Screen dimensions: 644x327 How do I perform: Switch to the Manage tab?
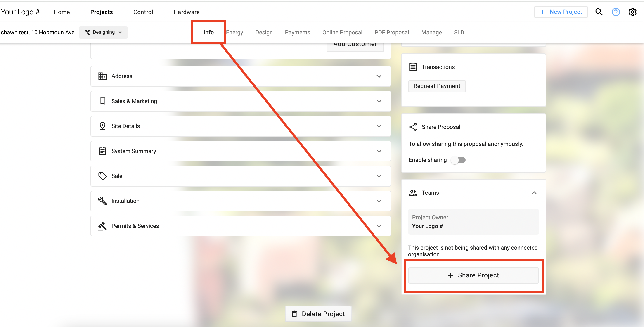(431, 33)
